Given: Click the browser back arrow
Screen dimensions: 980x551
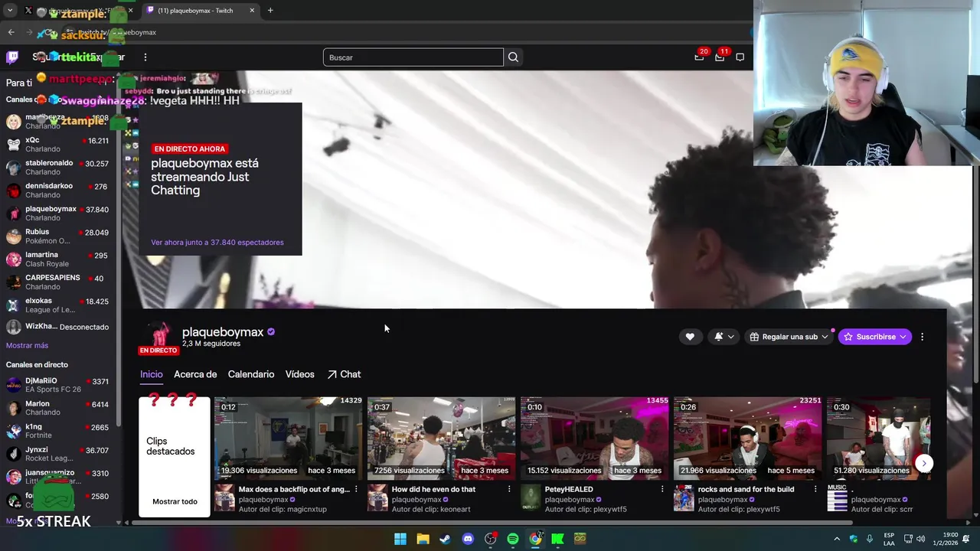Looking at the screenshot, I should (11, 32).
